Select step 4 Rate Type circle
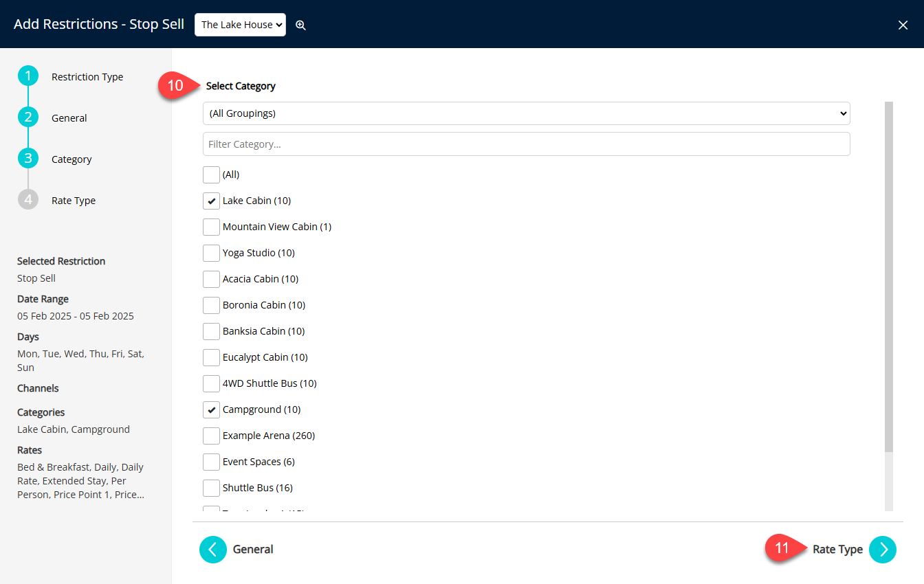Screen dimensions: 924x584 coord(28,200)
